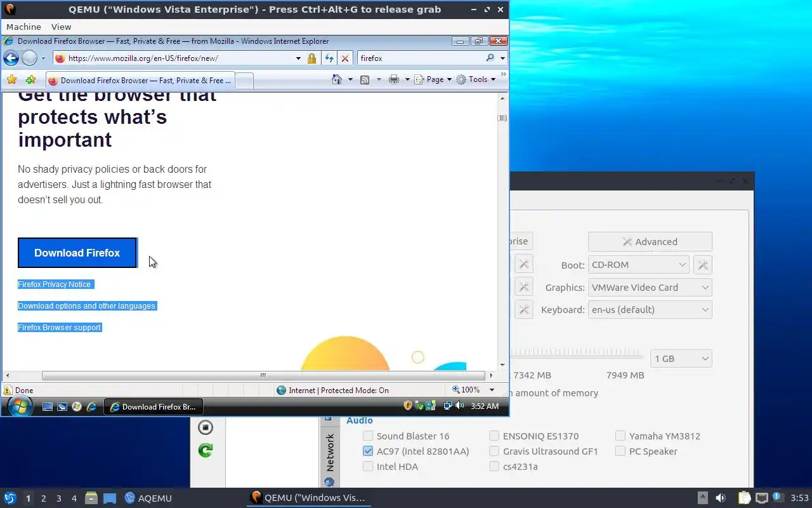Click Switch between windows quick launch icon

(x=62, y=406)
